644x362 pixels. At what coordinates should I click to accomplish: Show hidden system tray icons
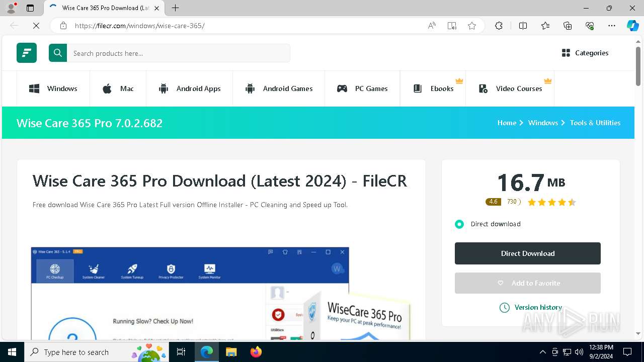[x=542, y=352]
